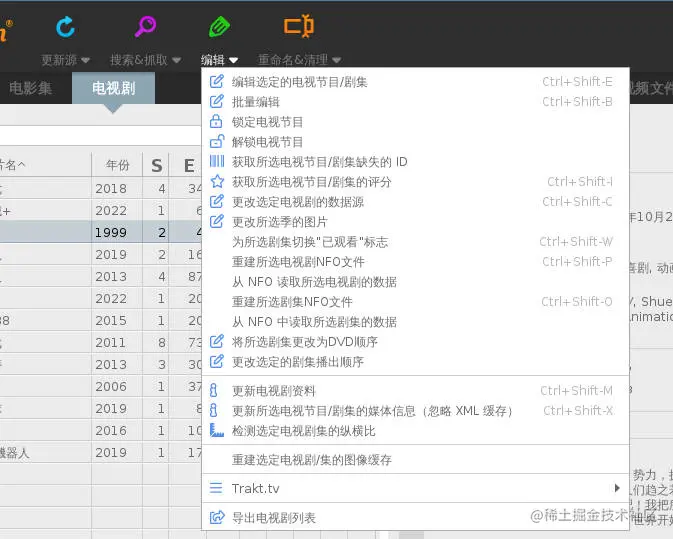
Task: Click the ruler icon for aspect ratio detection
Action: click(217, 430)
